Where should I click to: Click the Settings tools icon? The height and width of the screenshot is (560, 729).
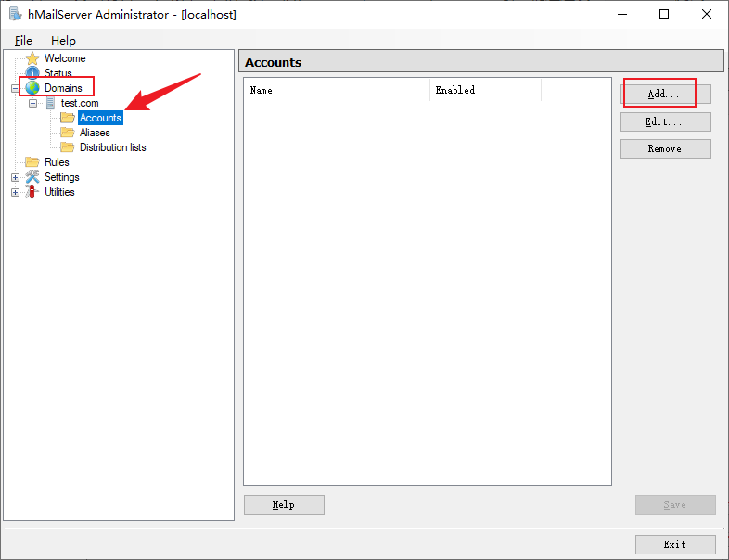click(32, 177)
